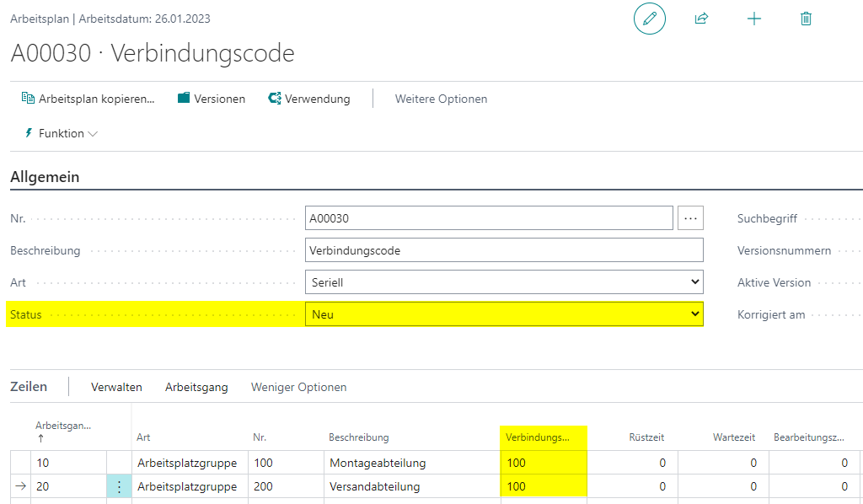
Task: Click the Versionsnummern label
Action: click(x=785, y=251)
